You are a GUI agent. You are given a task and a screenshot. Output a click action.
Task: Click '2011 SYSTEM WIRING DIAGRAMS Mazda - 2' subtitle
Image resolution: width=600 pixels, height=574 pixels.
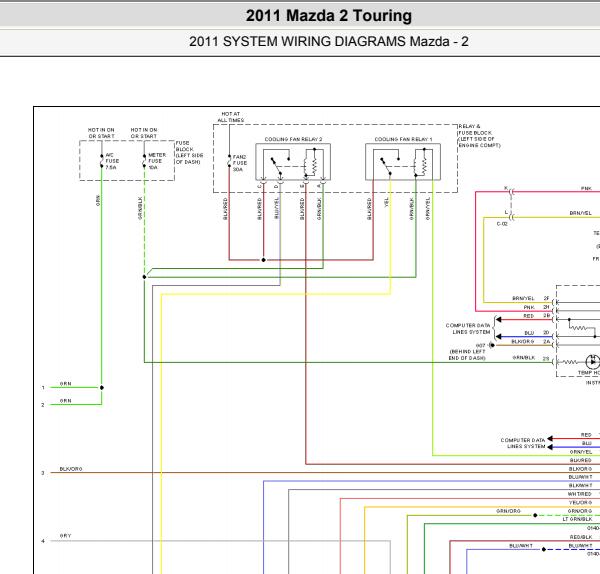pyautogui.click(x=329, y=41)
